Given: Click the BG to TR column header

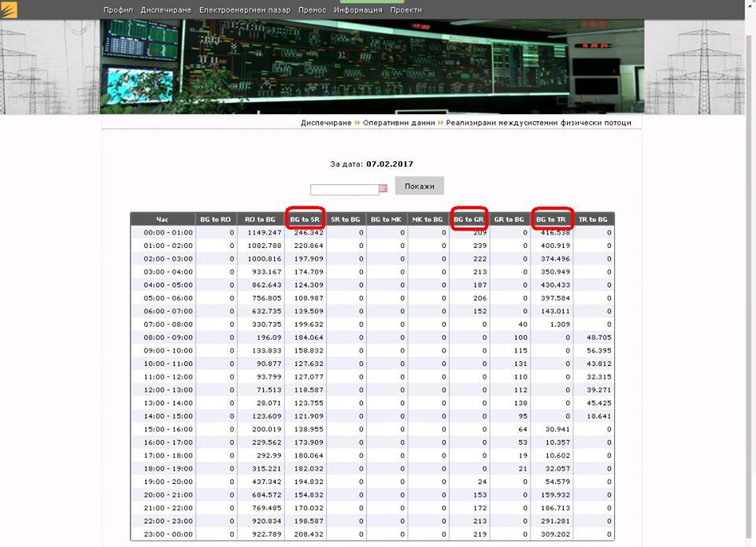Looking at the screenshot, I should click(x=551, y=220).
